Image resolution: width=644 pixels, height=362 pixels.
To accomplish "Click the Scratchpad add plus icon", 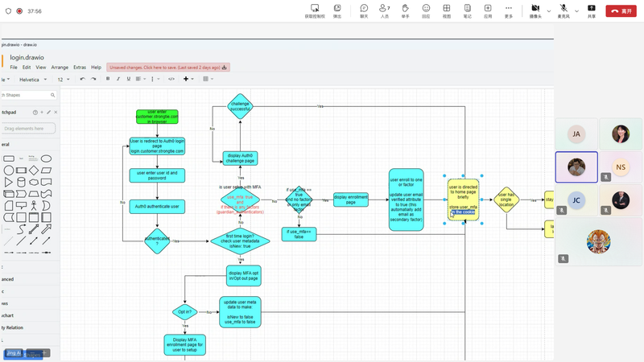I will coord(42,113).
